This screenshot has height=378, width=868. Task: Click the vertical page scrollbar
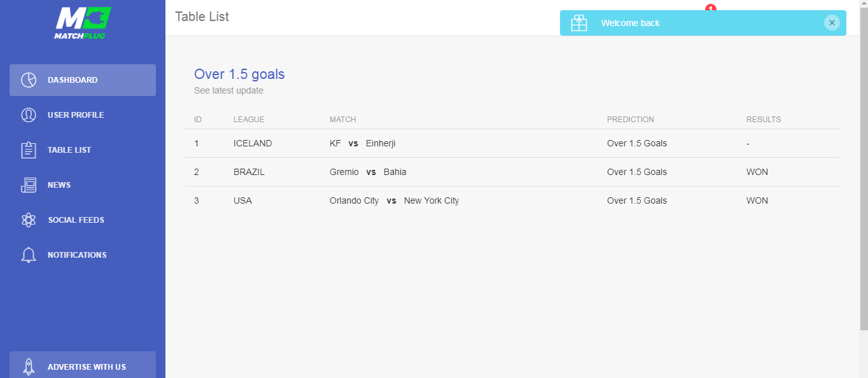coord(864,165)
